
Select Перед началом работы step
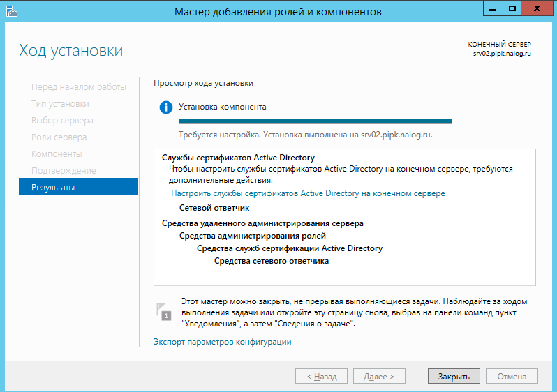point(78,87)
